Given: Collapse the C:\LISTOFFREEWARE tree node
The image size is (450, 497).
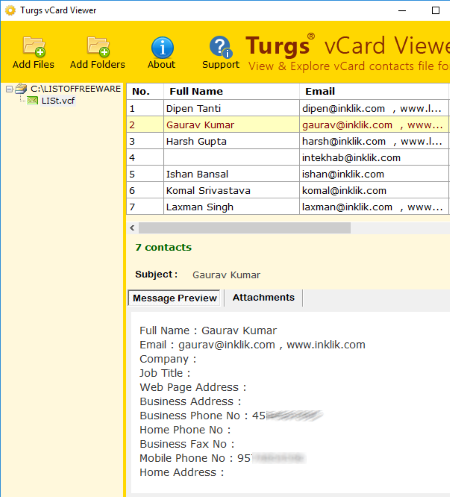Looking at the screenshot, I should pos(9,89).
